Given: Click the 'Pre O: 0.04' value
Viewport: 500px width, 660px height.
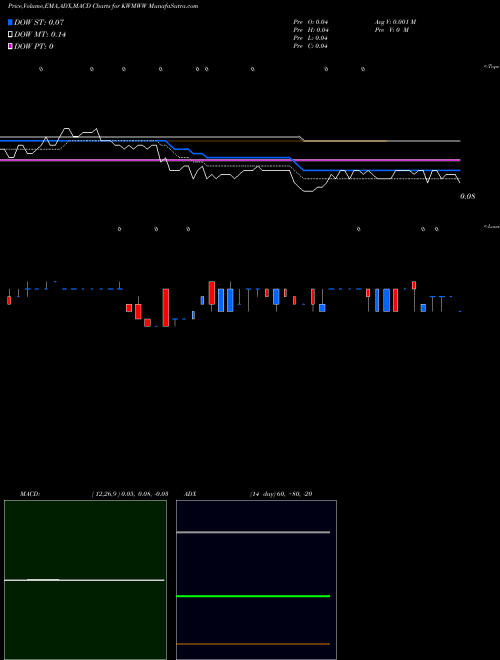Looking at the screenshot, I should [x=311, y=22].
